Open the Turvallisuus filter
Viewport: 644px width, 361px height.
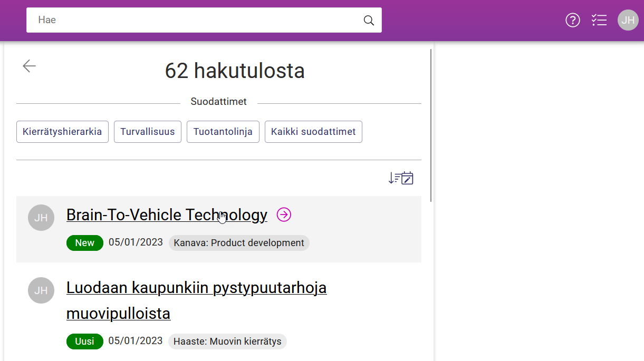[x=148, y=132]
